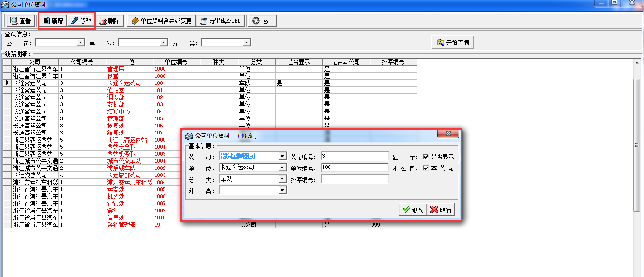644x277 pixels.
Task: Click the 种类 column header
Action: point(219,62)
